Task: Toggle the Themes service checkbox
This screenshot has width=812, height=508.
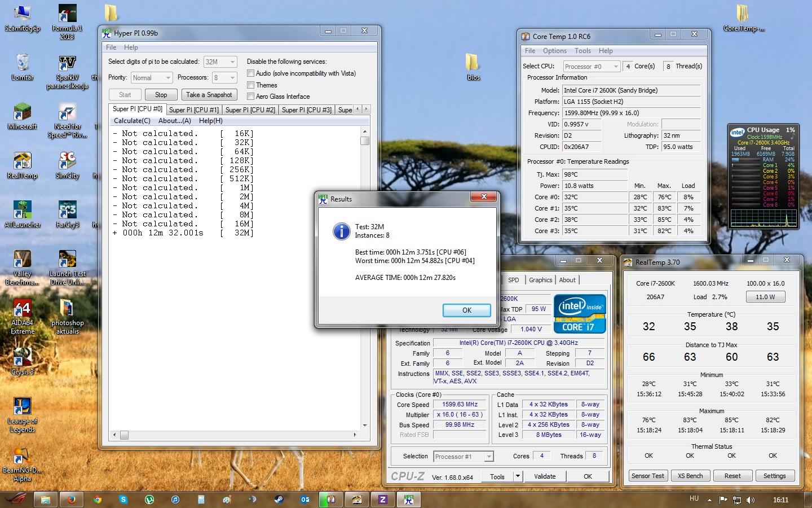Action: (x=250, y=85)
